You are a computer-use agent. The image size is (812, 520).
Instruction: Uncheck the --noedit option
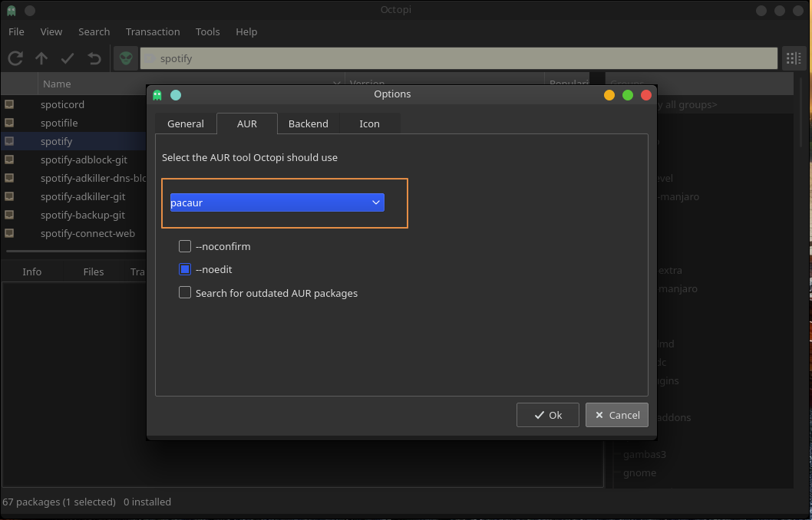coord(185,269)
